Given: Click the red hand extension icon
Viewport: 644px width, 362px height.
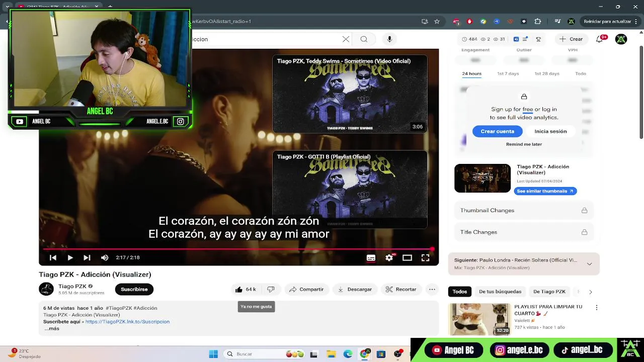Looking at the screenshot, I should [x=469, y=22].
